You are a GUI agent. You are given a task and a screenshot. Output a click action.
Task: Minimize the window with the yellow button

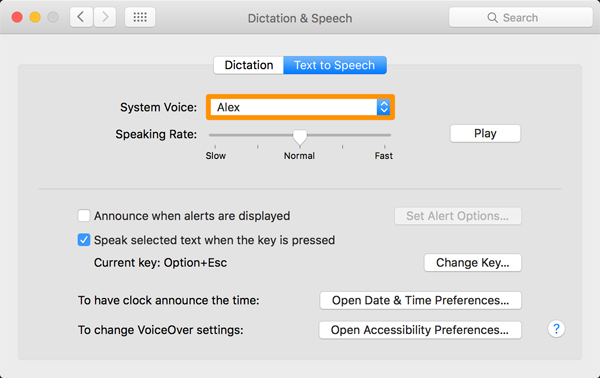(x=35, y=17)
